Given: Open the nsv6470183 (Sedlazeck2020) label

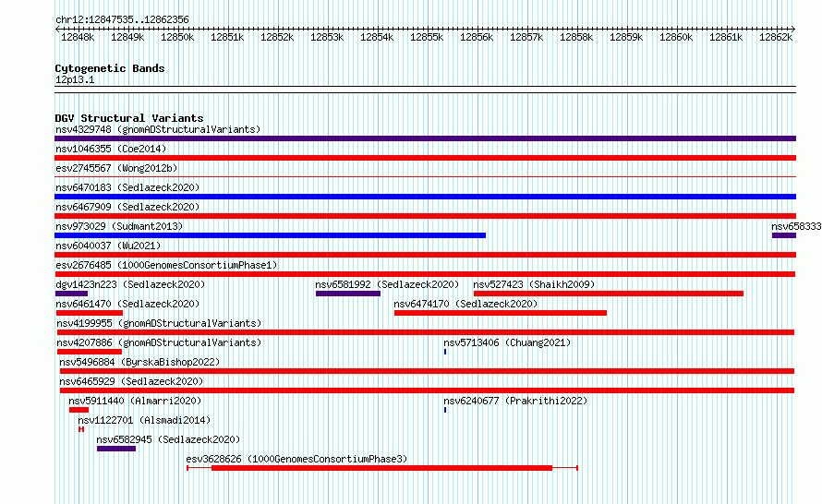Looking at the screenshot, I should click(x=127, y=187).
